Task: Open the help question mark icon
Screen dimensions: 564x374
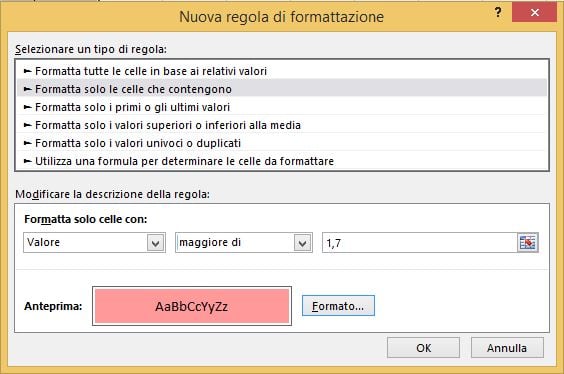Action: (498, 12)
